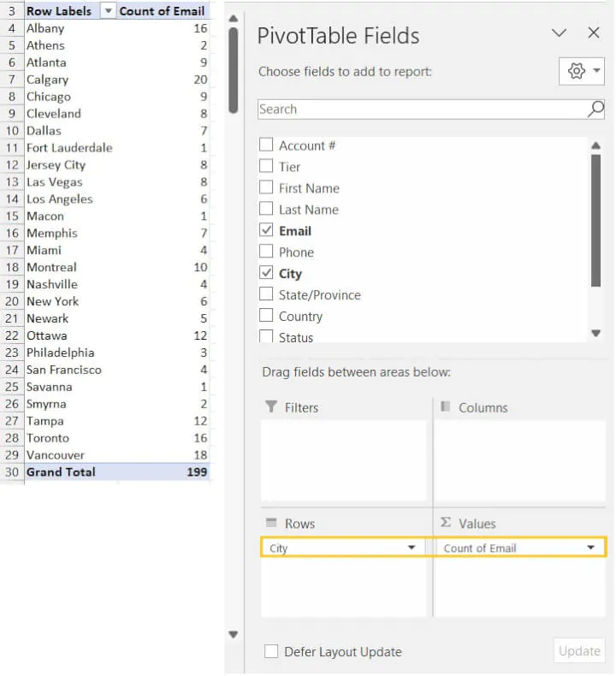Screen dimensions: 616x676
Task: Select the Calgary cell
Action: click(70, 80)
